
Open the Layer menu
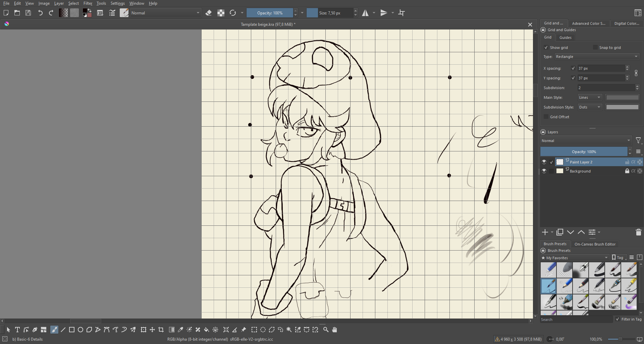pyautogui.click(x=59, y=3)
